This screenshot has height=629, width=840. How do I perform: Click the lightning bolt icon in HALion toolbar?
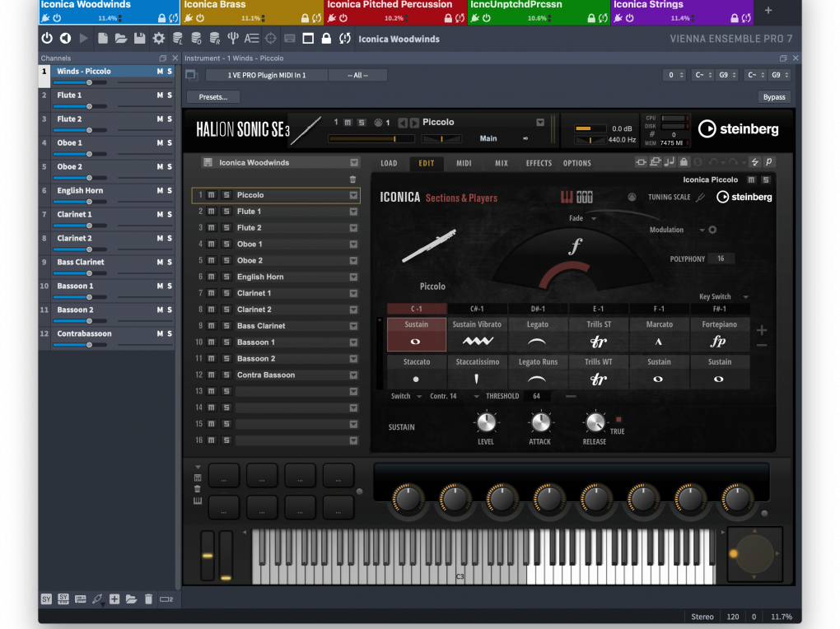[755, 162]
